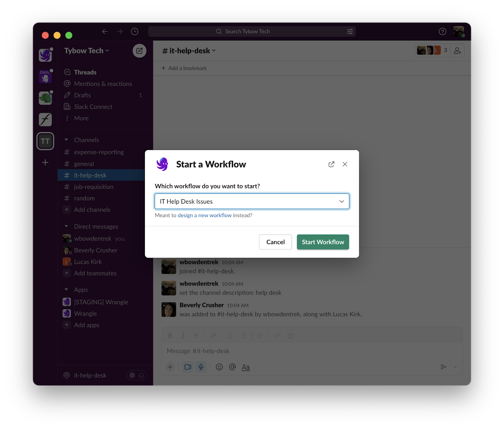Switch to the green dinosaur workspace

(x=45, y=98)
